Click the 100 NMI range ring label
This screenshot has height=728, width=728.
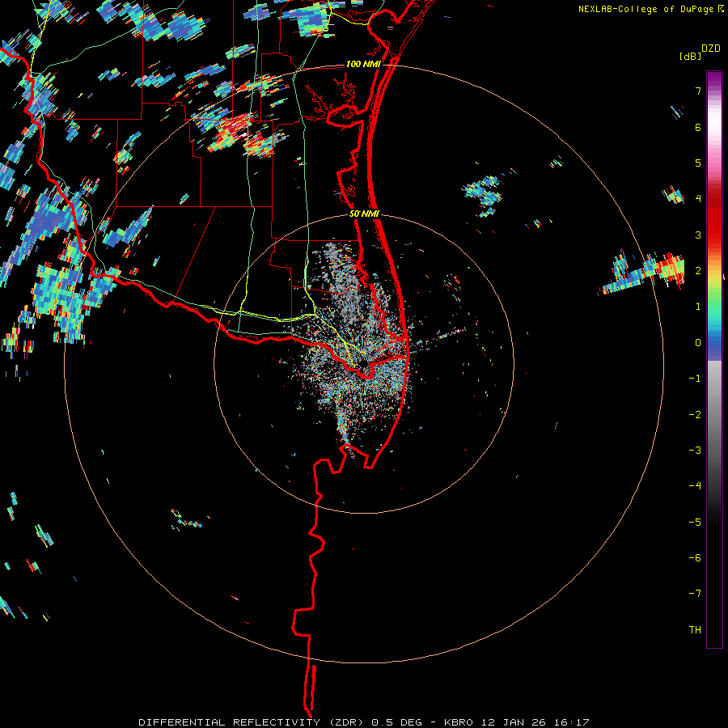click(363, 64)
